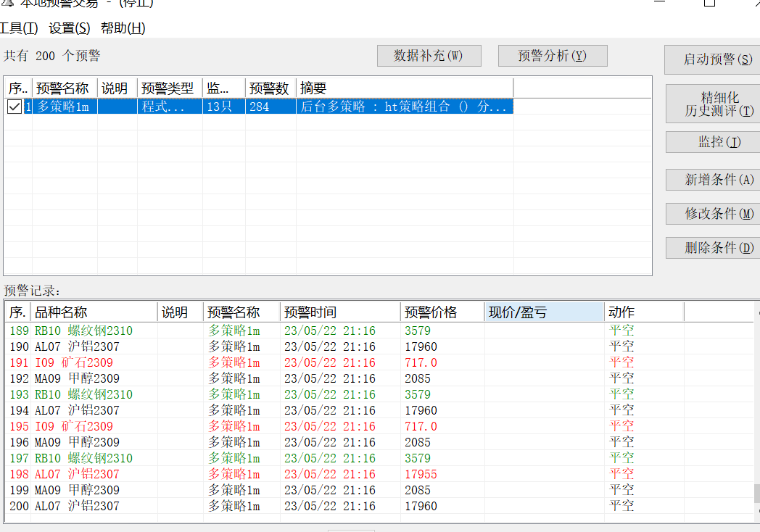Click the 预警时间 column header
The width and height of the screenshot is (760, 532).
click(x=340, y=312)
